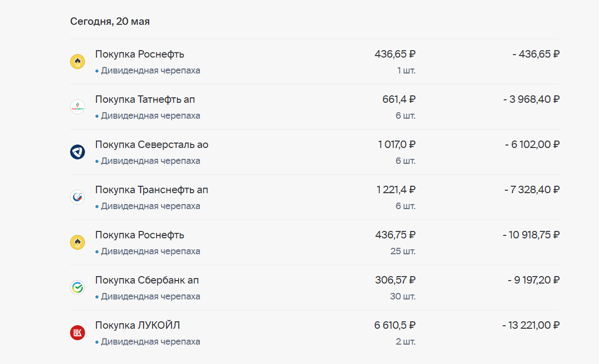Click the price 661,4 ₽
The width and height of the screenshot is (599, 364).
click(x=399, y=99)
